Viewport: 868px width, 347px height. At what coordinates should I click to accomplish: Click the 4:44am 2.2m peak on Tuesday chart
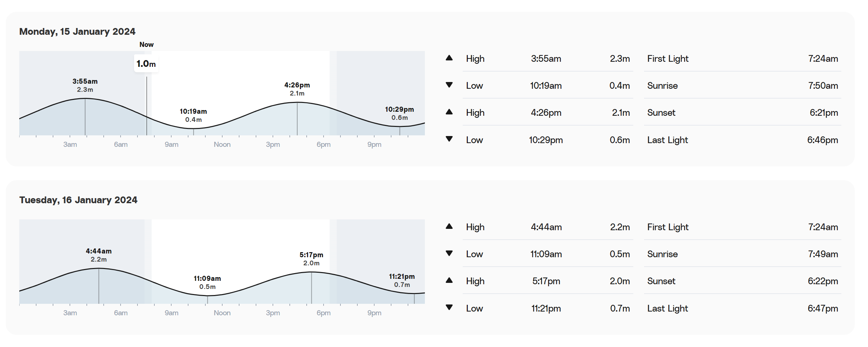[x=99, y=255]
